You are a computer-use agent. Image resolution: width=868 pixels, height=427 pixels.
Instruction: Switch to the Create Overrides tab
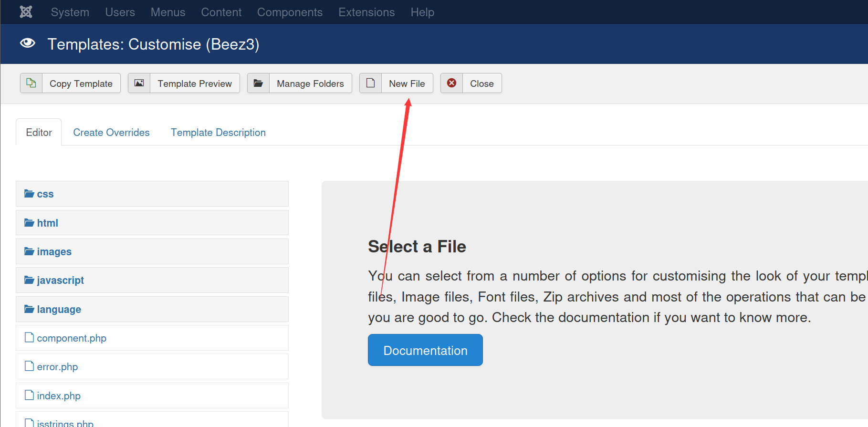click(111, 133)
